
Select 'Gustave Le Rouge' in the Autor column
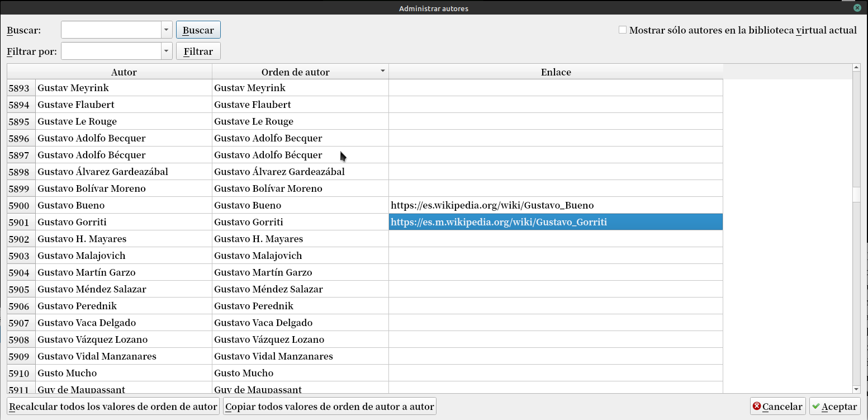click(124, 121)
